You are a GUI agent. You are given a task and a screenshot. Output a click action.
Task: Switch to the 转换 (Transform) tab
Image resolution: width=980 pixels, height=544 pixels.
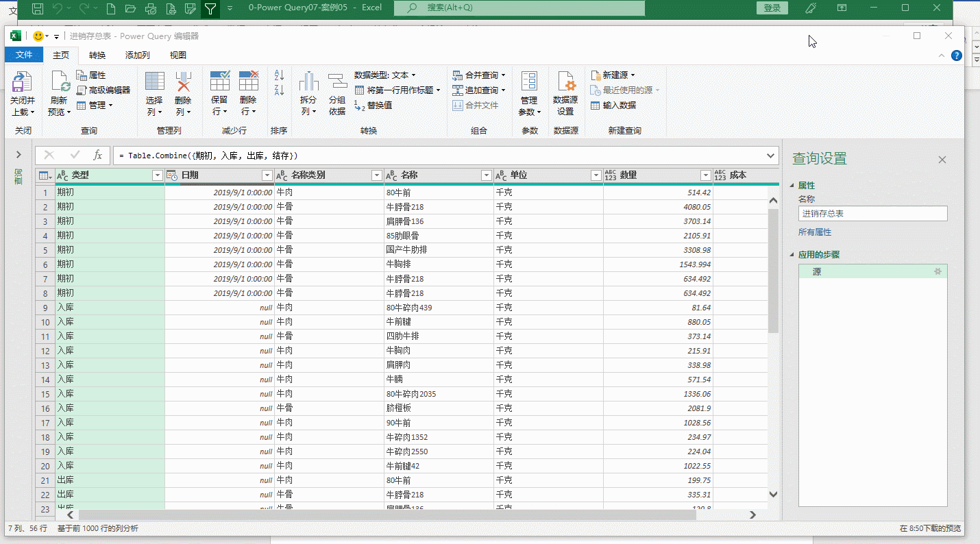(97, 55)
